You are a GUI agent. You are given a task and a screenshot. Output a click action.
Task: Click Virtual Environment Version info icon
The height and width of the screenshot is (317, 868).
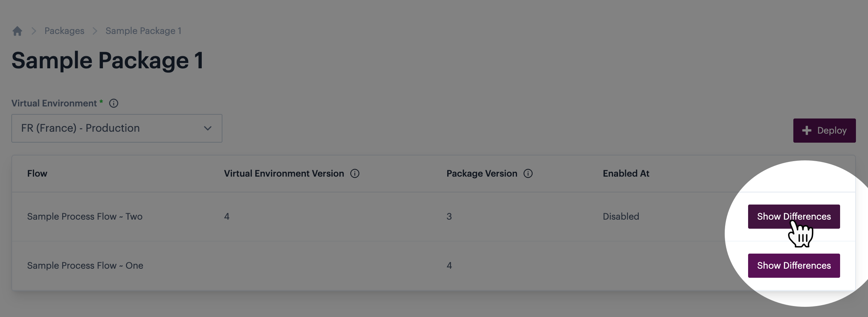click(x=355, y=174)
